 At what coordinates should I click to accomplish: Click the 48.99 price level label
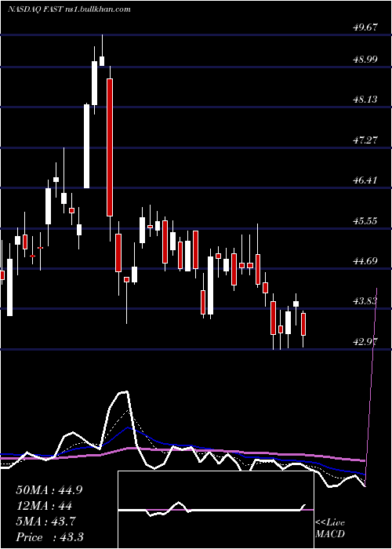(366, 59)
